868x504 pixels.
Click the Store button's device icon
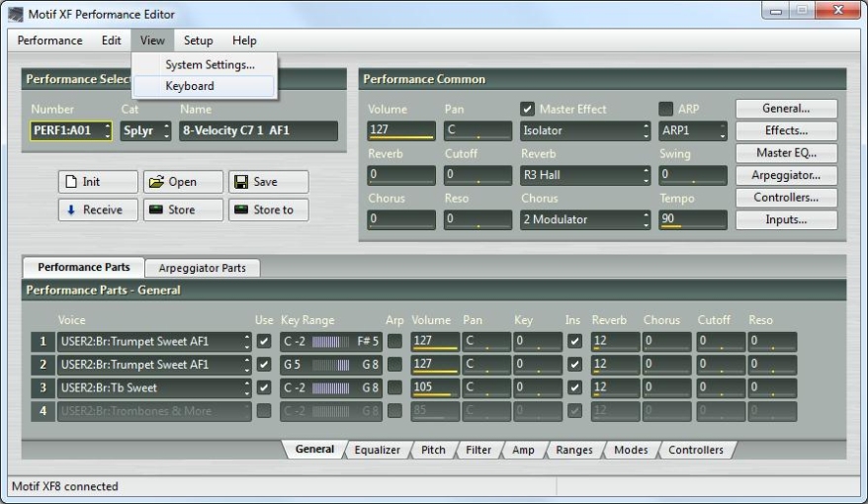(x=156, y=210)
